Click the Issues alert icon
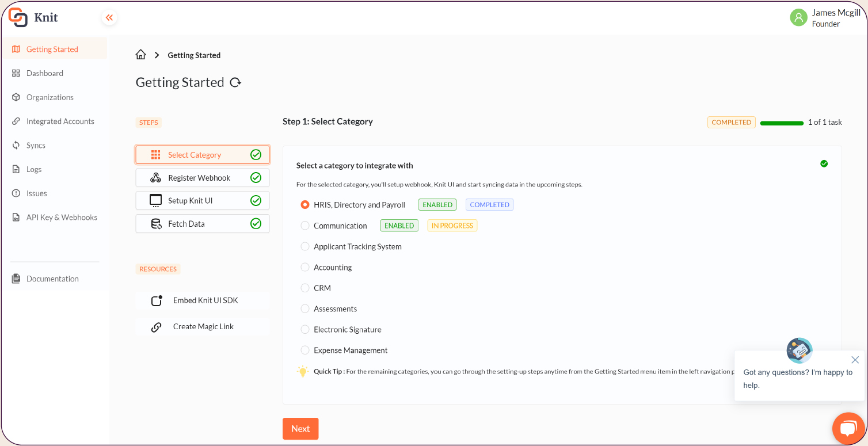Image resolution: width=868 pixels, height=446 pixels. pos(16,193)
